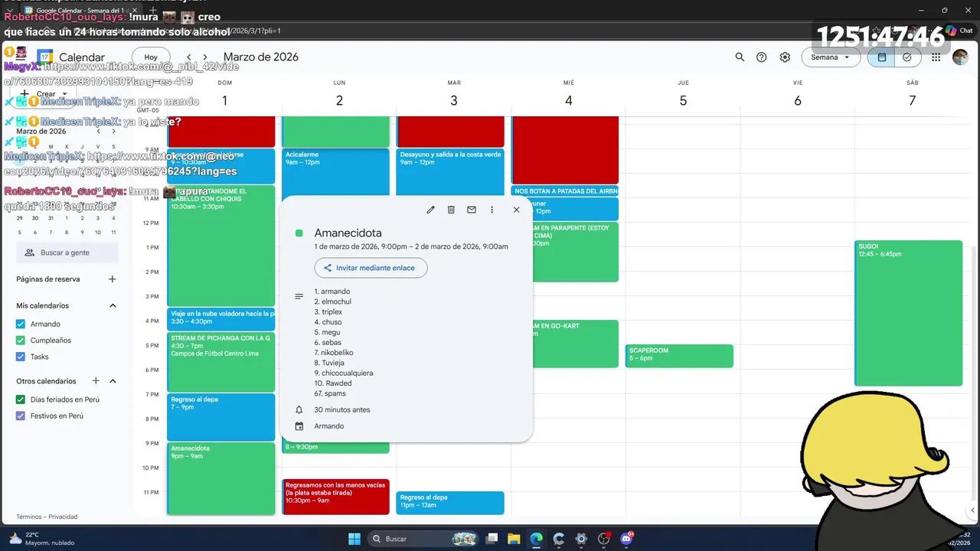Select day 5 in the week header
This screenshot has width=980, height=551.
pyautogui.click(x=683, y=100)
